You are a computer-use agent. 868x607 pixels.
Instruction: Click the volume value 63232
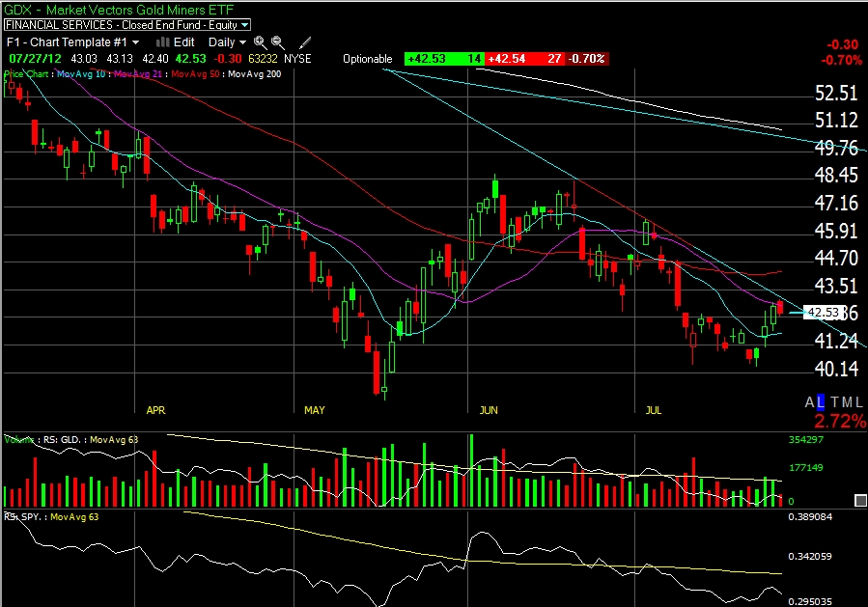(263, 59)
